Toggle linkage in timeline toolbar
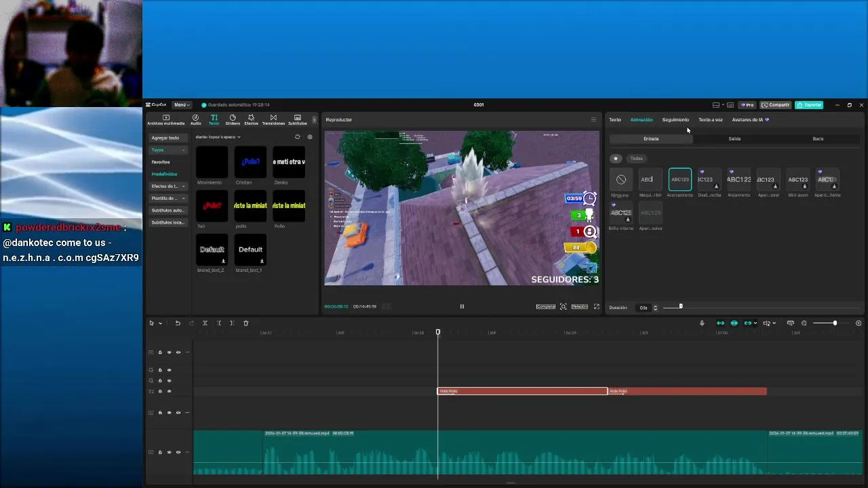This screenshot has width=868, height=488. coord(747,323)
